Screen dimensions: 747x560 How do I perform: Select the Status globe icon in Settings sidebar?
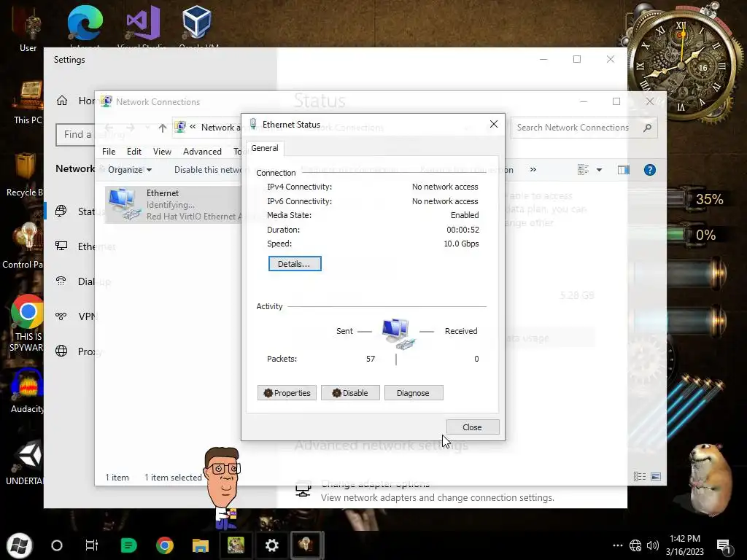[x=61, y=211]
